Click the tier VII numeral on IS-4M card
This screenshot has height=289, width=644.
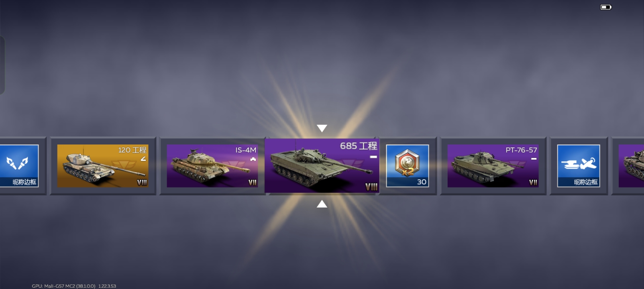pyautogui.click(x=252, y=183)
